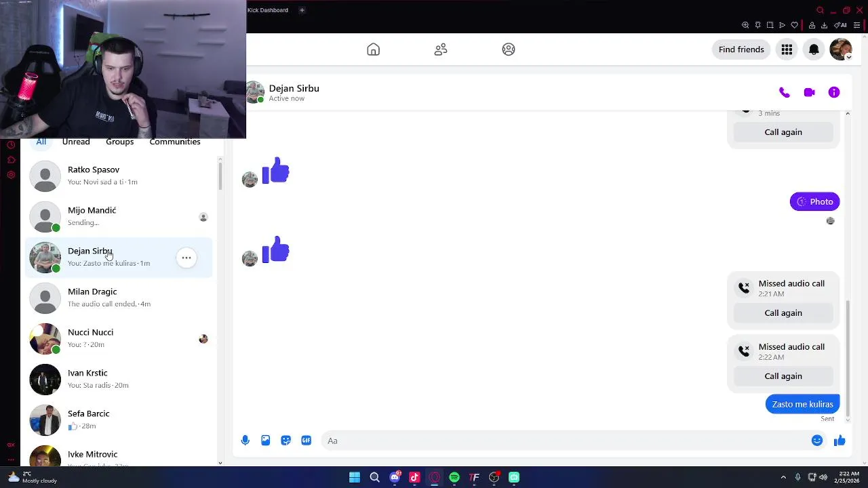Image resolution: width=868 pixels, height=488 pixels.
Task: Open the profile avatar account dropdown
Action: coord(841,49)
